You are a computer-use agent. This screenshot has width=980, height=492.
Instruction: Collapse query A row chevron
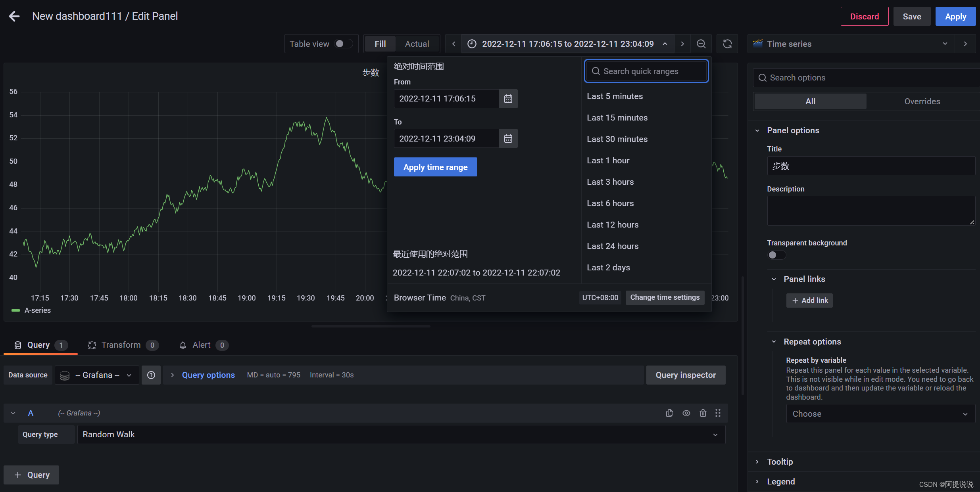[13, 413]
